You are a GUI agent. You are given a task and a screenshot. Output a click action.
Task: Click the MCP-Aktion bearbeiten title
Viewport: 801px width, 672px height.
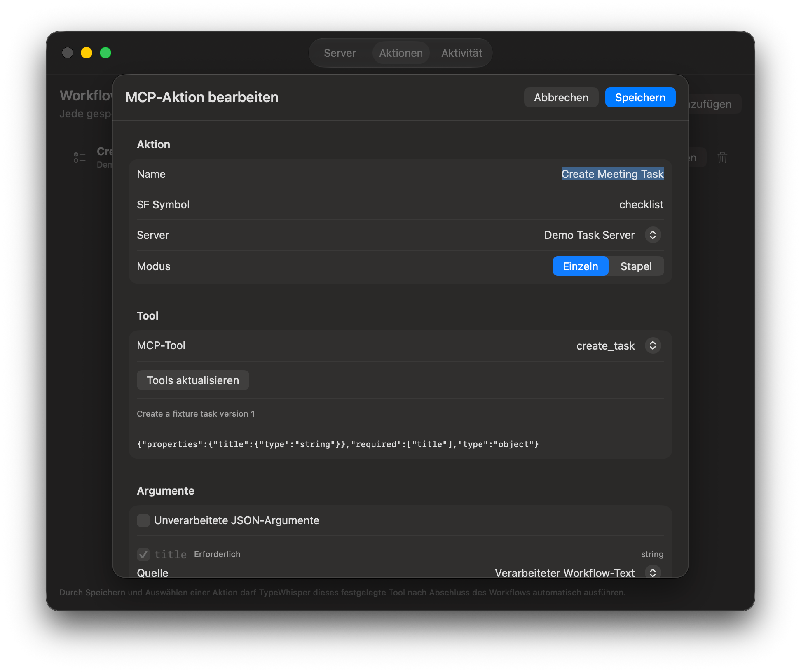pos(202,97)
